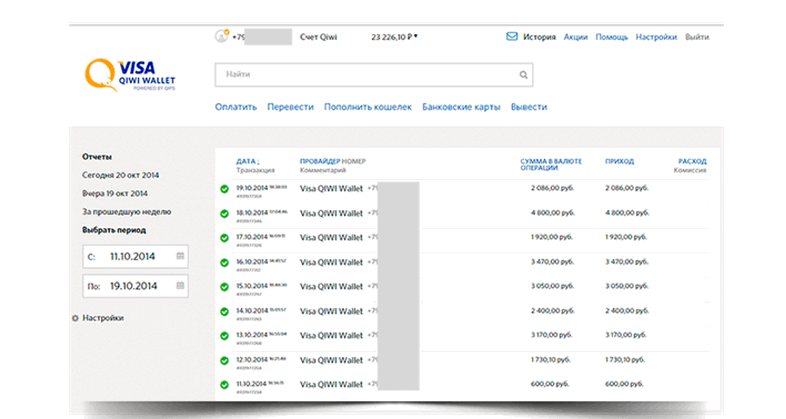Open calendar for the start date field
The height and width of the screenshot is (419, 786).
[x=180, y=256]
